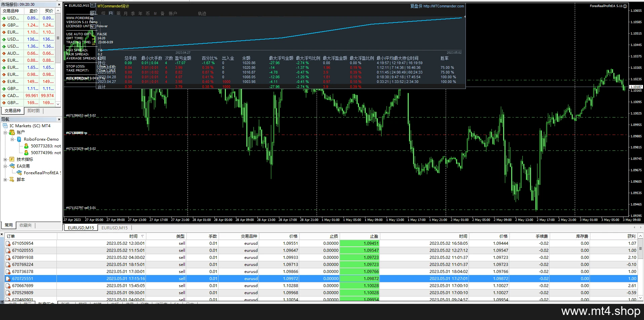Click the #671286653 sell 0.02 order line label
644x320 pixels.
pyautogui.click(x=81, y=116)
